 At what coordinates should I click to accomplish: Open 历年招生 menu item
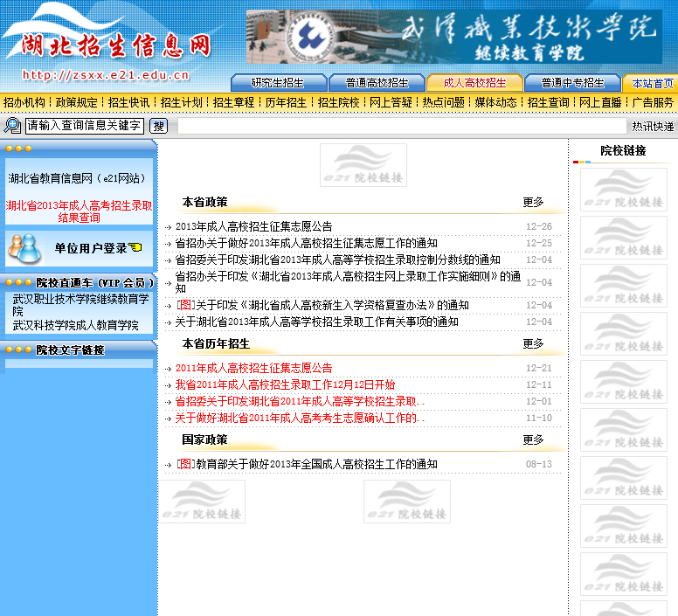coord(286,102)
